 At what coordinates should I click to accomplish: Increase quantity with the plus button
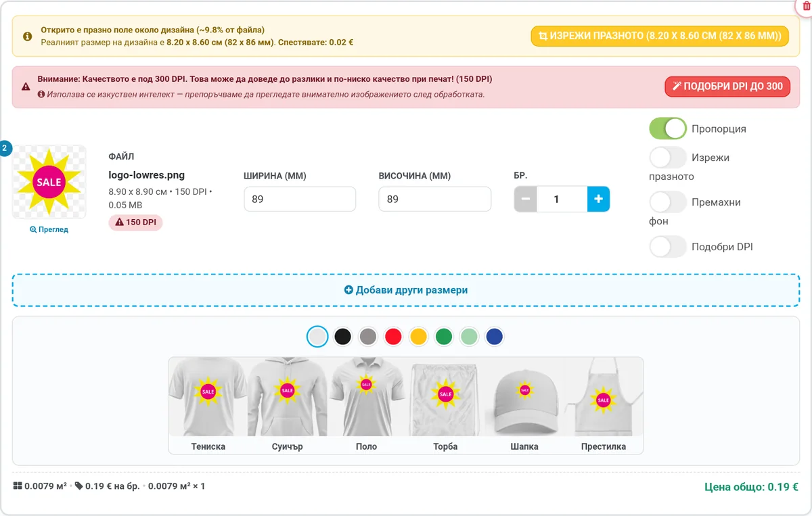598,200
